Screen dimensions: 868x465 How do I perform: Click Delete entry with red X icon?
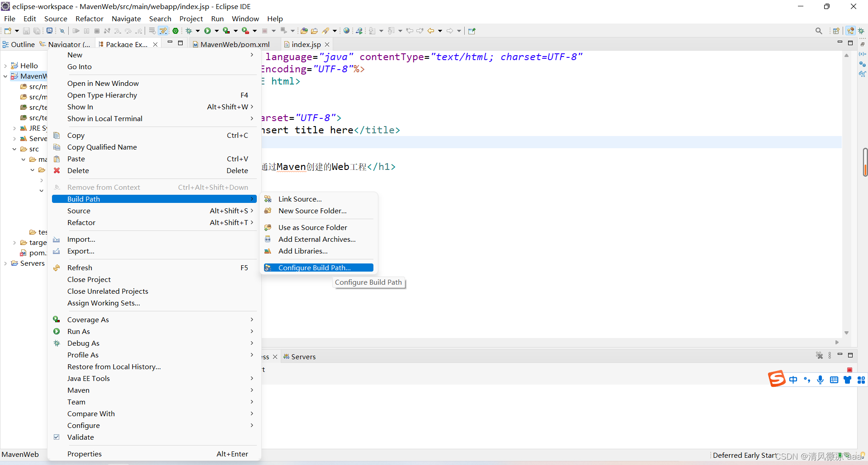[x=154, y=170]
